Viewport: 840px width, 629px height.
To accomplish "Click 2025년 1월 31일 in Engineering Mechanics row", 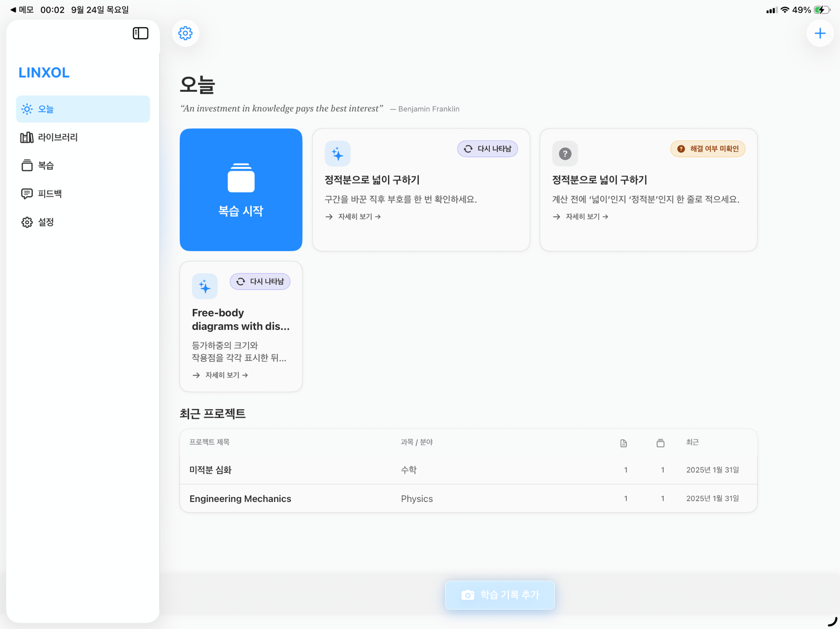I will click(x=712, y=498).
